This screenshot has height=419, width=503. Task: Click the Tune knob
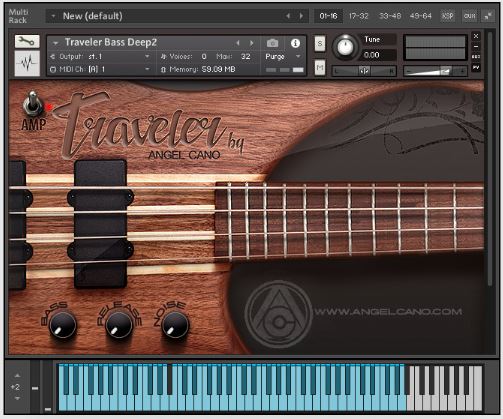pyautogui.click(x=345, y=47)
